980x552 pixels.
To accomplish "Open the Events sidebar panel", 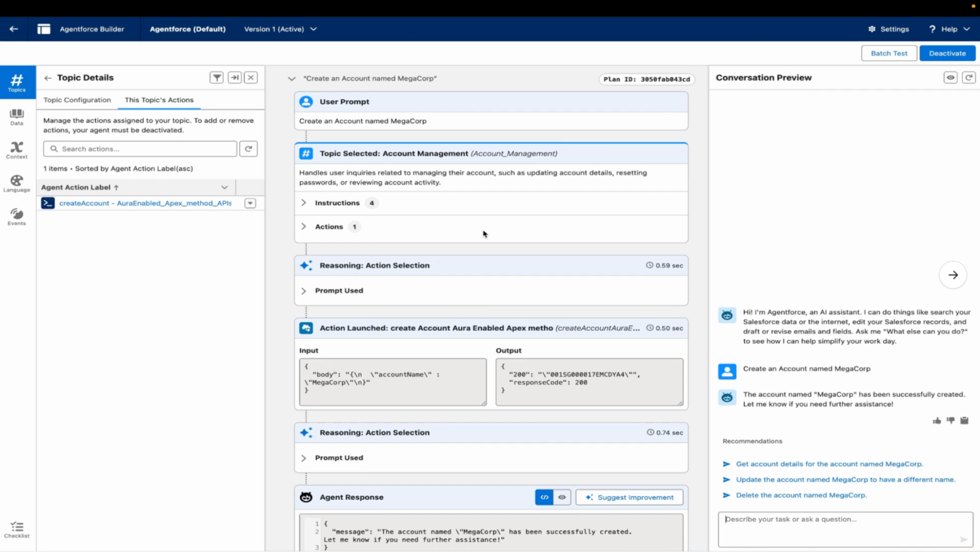I will pyautogui.click(x=17, y=216).
